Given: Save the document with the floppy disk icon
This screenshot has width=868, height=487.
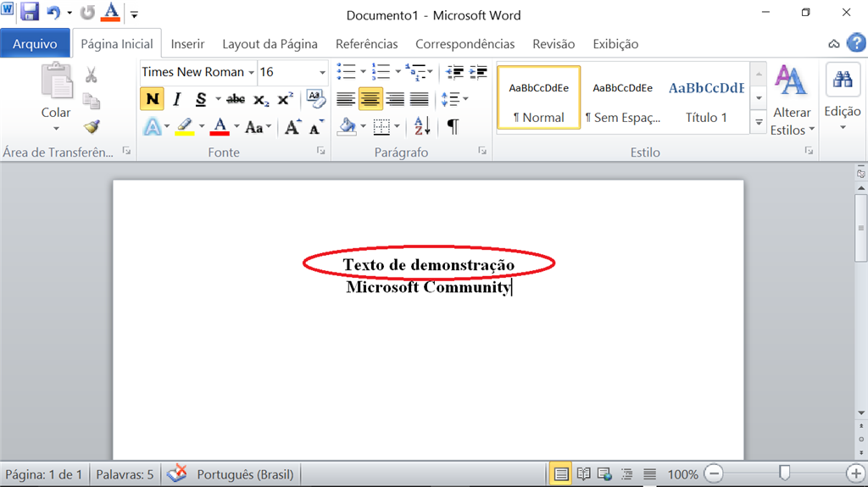Looking at the screenshot, I should (30, 12).
